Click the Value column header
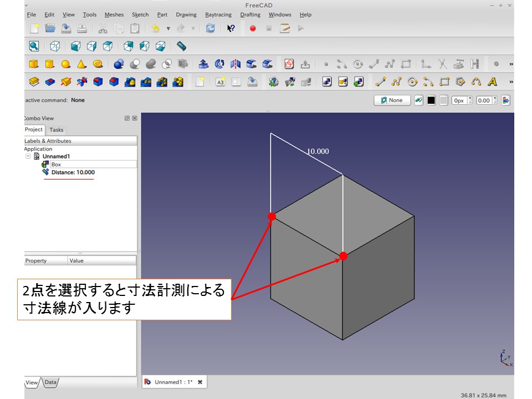 [102, 260]
